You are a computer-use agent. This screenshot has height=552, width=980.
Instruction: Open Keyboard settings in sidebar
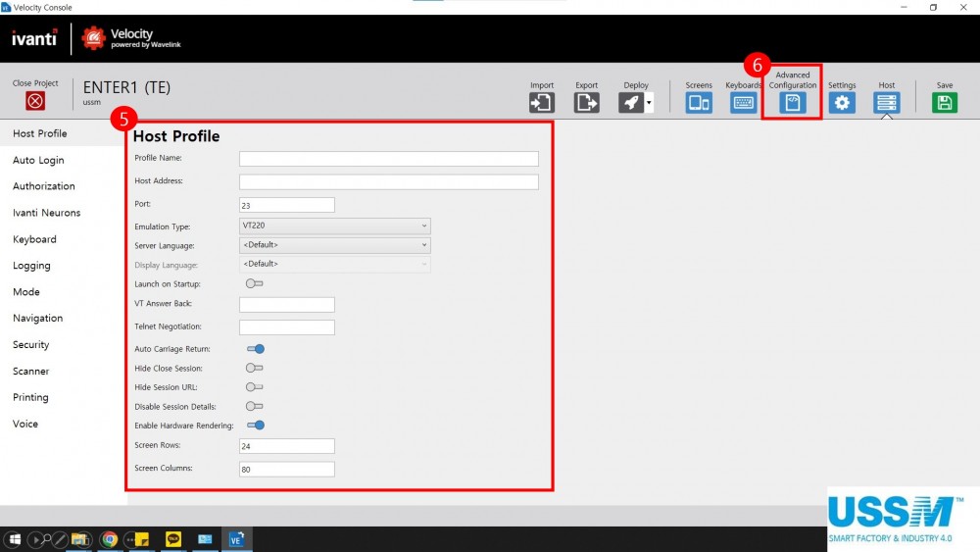click(34, 239)
